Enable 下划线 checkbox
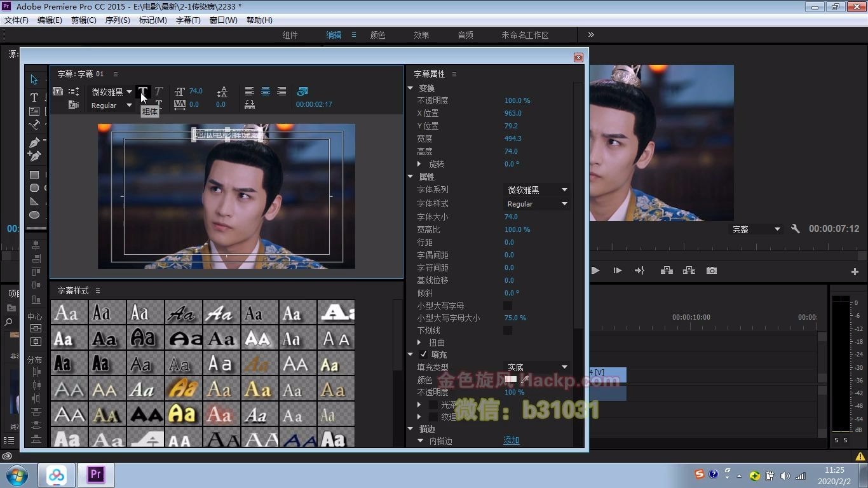The height and width of the screenshot is (488, 868). (508, 330)
